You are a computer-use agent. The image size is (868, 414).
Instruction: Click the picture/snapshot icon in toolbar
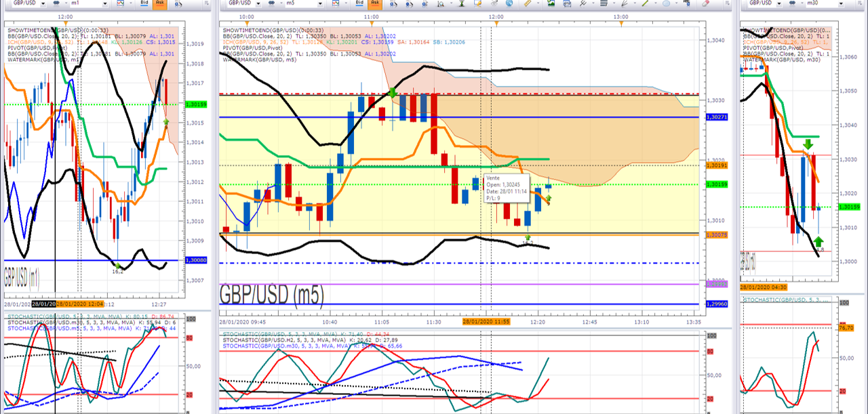point(551,3)
